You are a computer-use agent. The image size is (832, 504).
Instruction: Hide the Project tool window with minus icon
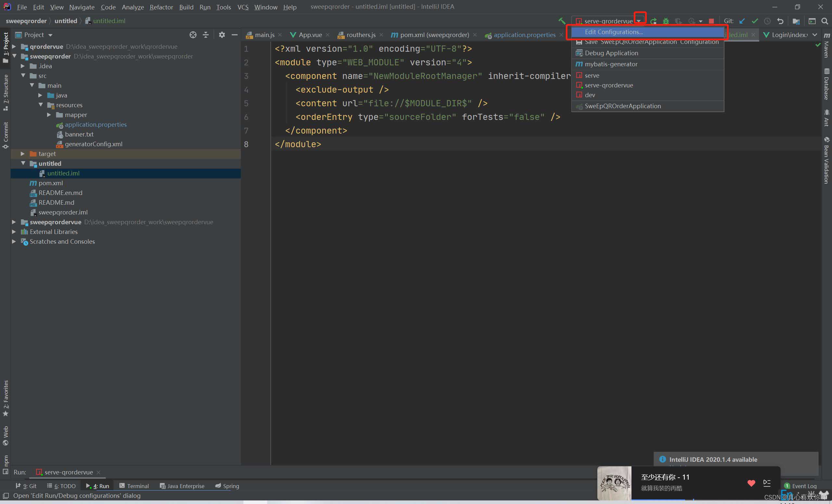tap(234, 35)
